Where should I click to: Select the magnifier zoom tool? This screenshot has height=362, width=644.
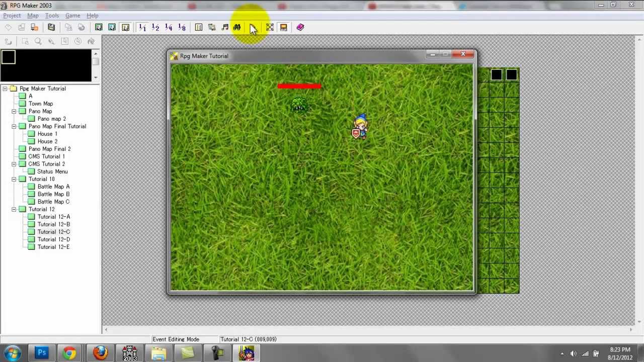click(38, 41)
